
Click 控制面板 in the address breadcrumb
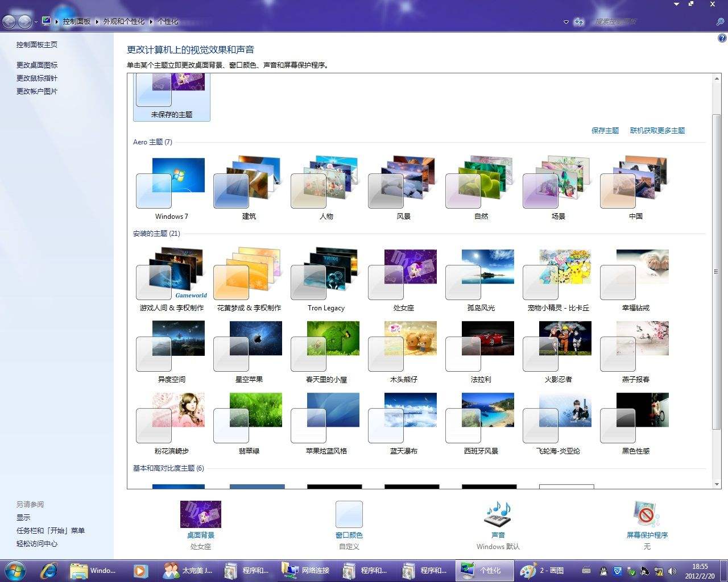coord(77,22)
